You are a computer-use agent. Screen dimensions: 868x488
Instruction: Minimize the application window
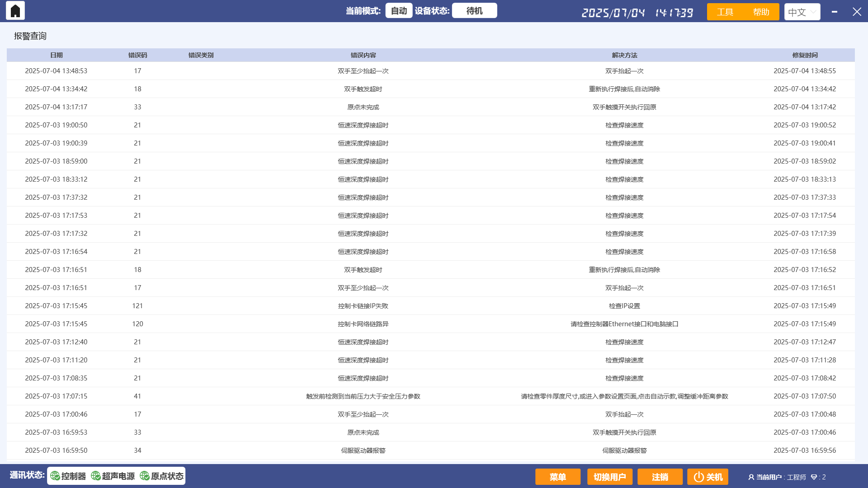pyautogui.click(x=835, y=12)
